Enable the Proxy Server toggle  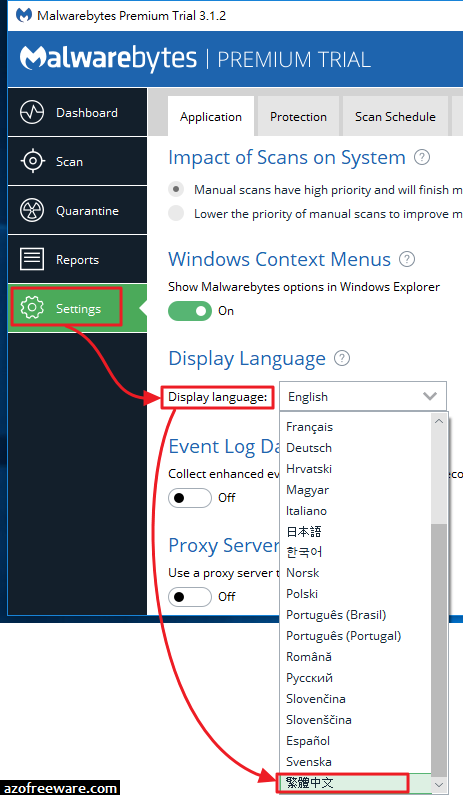(190, 597)
